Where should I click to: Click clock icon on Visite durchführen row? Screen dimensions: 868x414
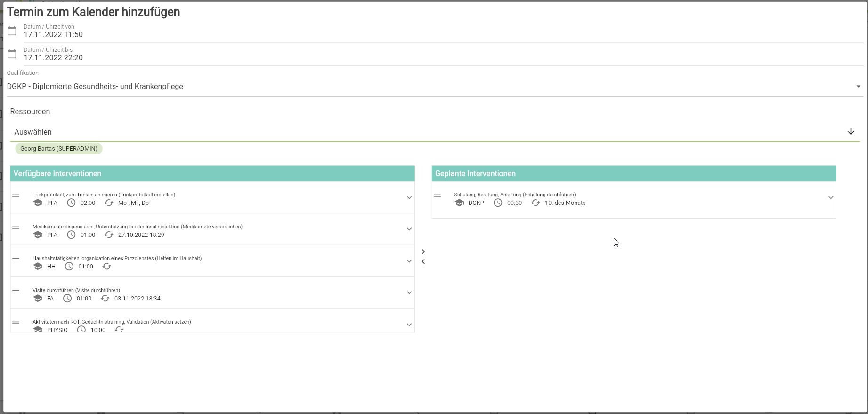pos(67,299)
